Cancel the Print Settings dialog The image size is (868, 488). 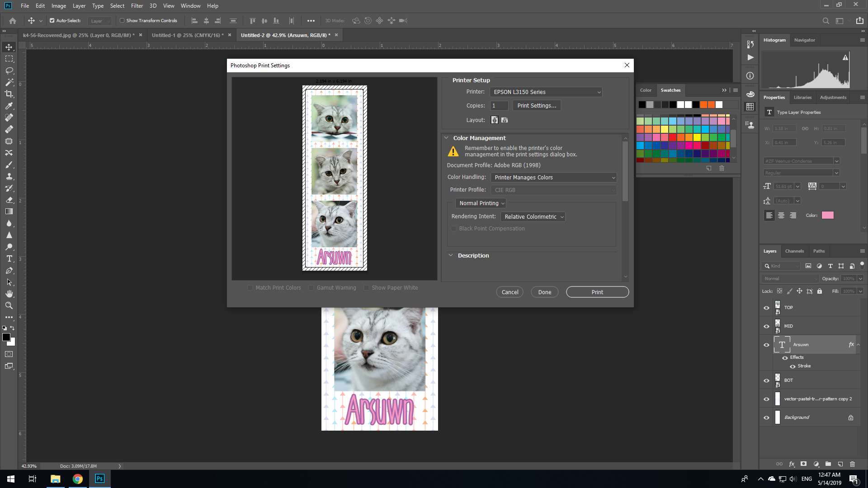510,292
